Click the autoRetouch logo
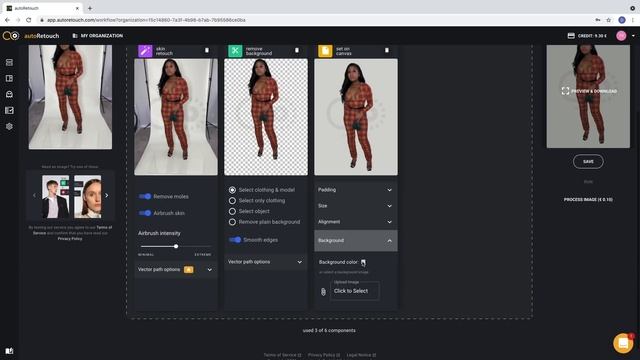 coord(31,36)
